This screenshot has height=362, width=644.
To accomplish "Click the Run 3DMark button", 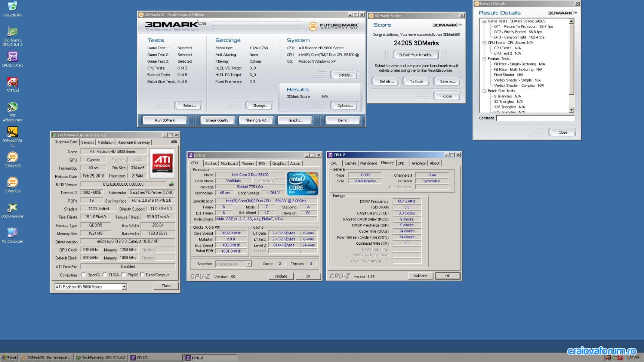I will click(x=165, y=120).
